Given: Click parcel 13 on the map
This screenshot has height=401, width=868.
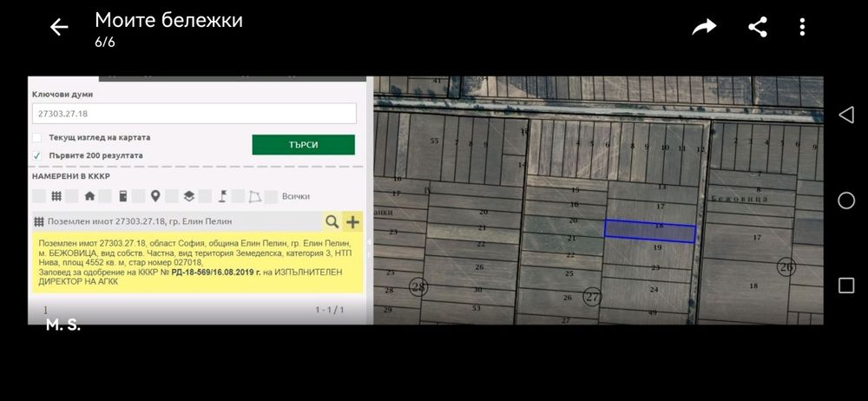Looking at the screenshot, I should click(x=661, y=187).
